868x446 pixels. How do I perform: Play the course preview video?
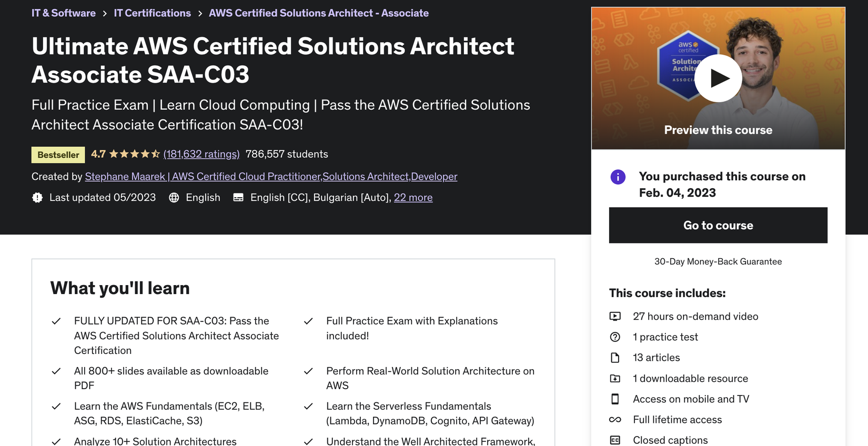coord(718,78)
